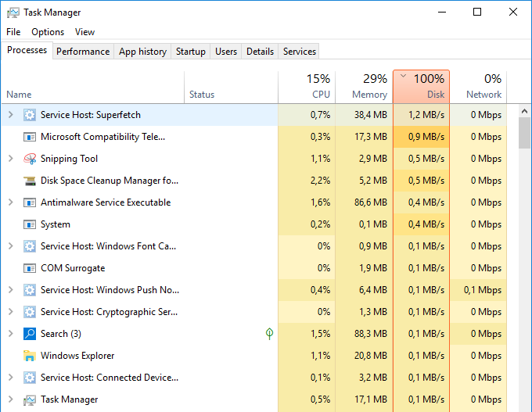
Task: Click the 86,6 MB memory value for Antimalware
Action: pyautogui.click(x=371, y=202)
